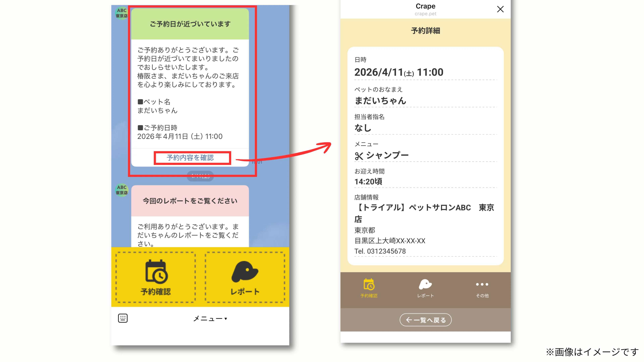The height and width of the screenshot is (362, 644).
Task: Click crape.pet URL text in header
Action: (x=425, y=14)
